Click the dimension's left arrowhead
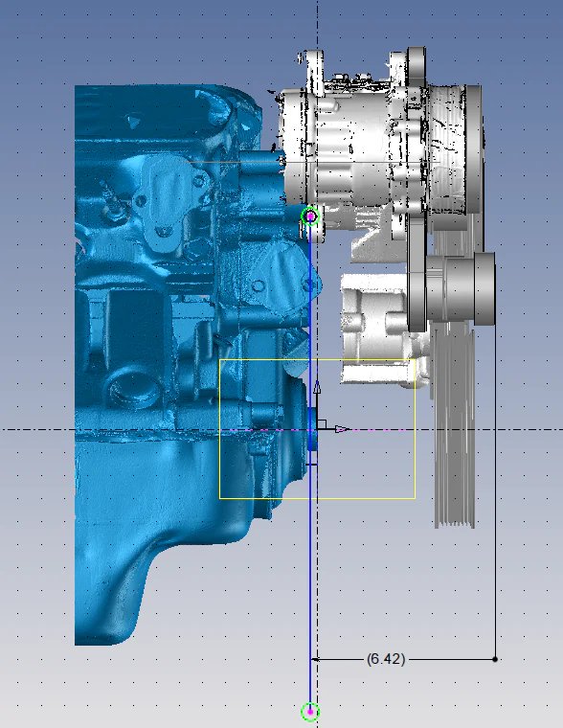The image size is (563, 728). 316,659
